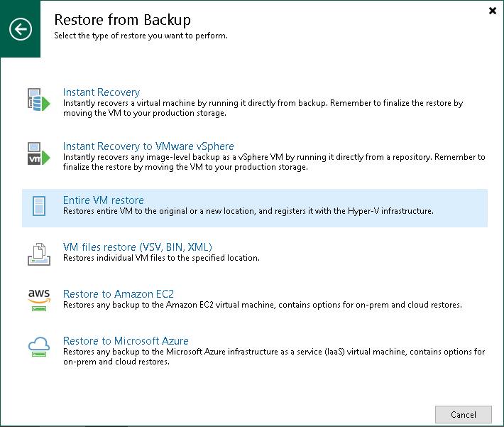Image resolution: width=504 pixels, height=427 pixels.
Task: Click the AWS logo icon
Action: pos(39,300)
